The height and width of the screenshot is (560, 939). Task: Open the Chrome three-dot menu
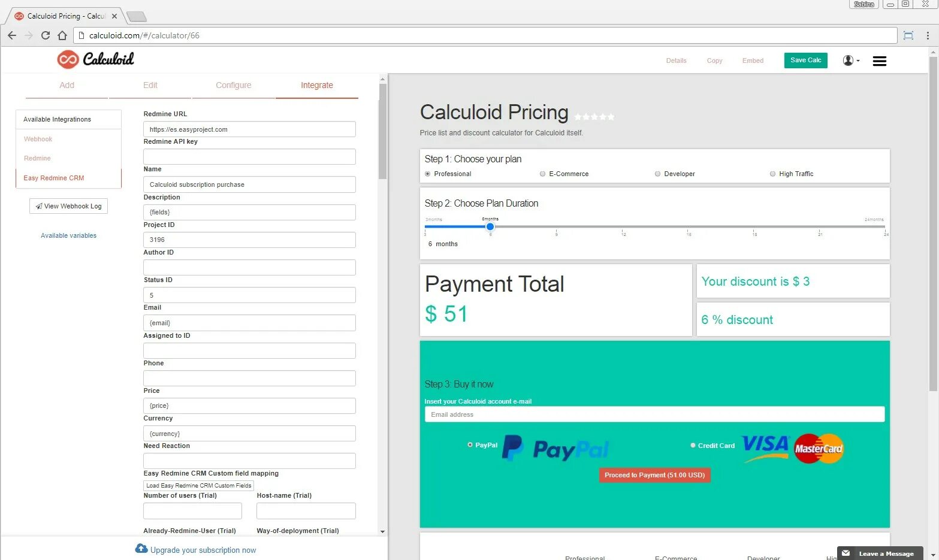pos(928,35)
